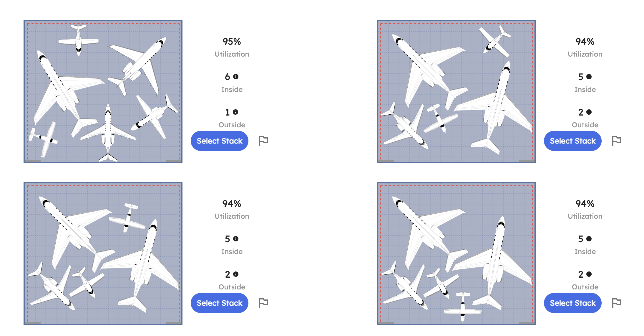Image resolution: width=644 pixels, height=336 pixels.
Task: Show Inside info for bottom-left stack
Action: click(x=236, y=239)
